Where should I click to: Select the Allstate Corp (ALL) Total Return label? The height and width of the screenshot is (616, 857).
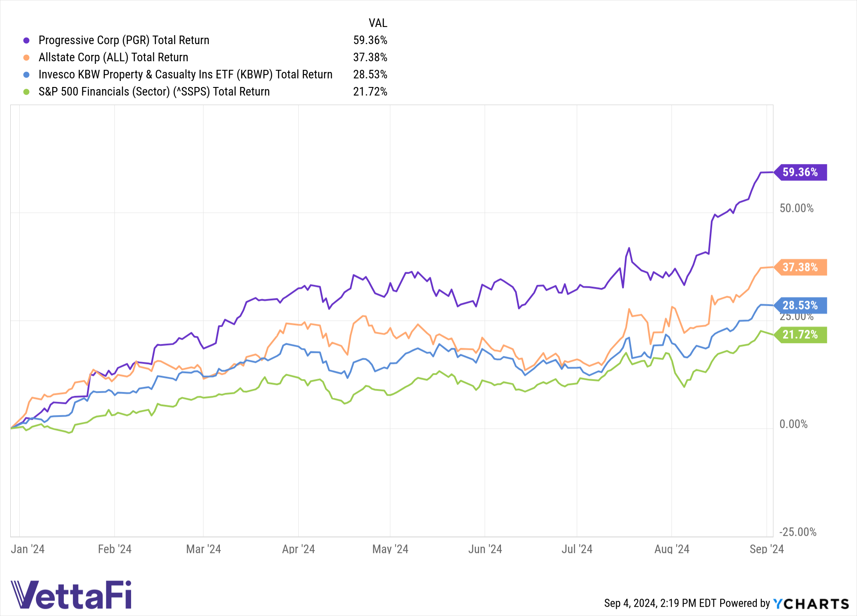click(x=114, y=57)
